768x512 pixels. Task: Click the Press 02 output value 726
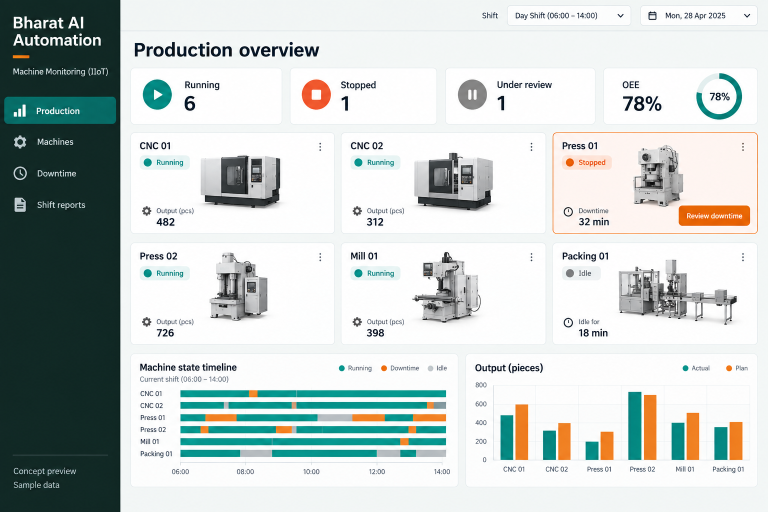click(x=165, y=333)
